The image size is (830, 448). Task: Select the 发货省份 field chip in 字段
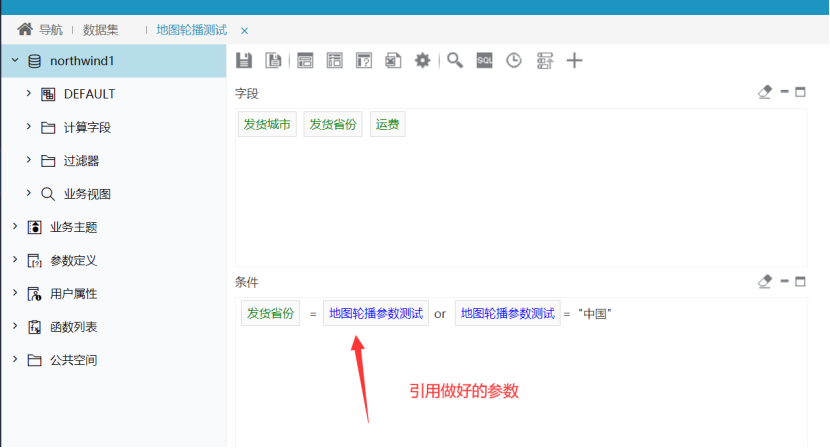(x=333, y=124)
